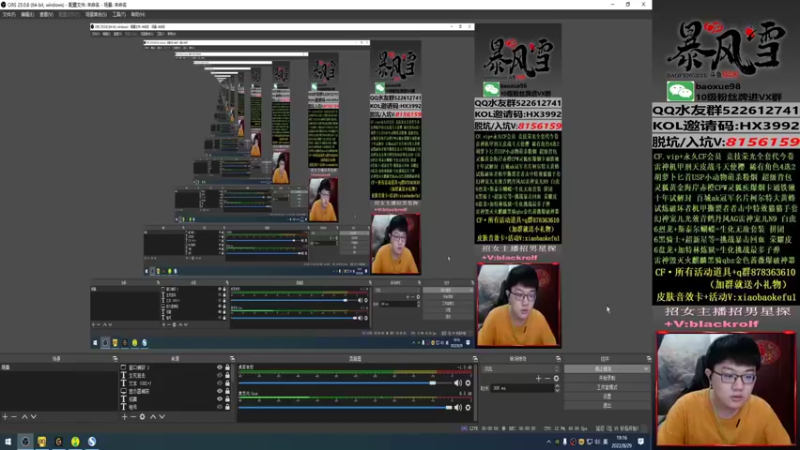Pop out the Sources dock panel
800x450 pixels.
click(x=232, y=359)
